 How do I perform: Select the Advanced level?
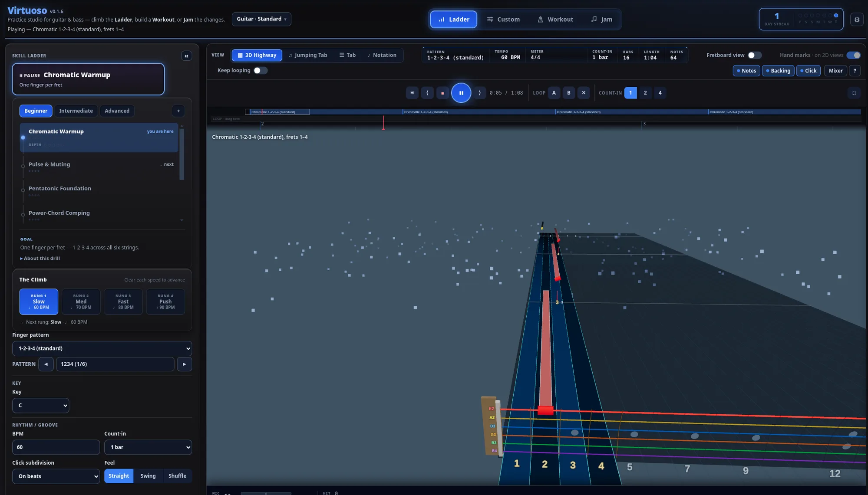(x=117, y=111)
